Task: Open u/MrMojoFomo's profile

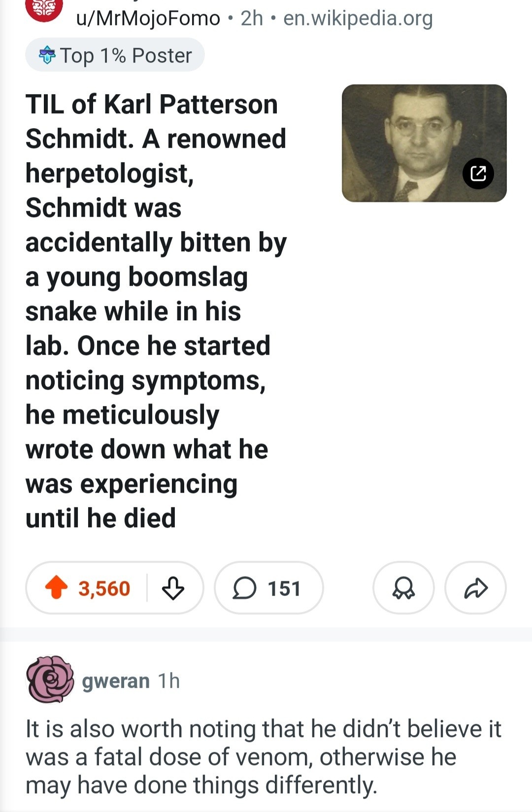Action: coord(148,19)
